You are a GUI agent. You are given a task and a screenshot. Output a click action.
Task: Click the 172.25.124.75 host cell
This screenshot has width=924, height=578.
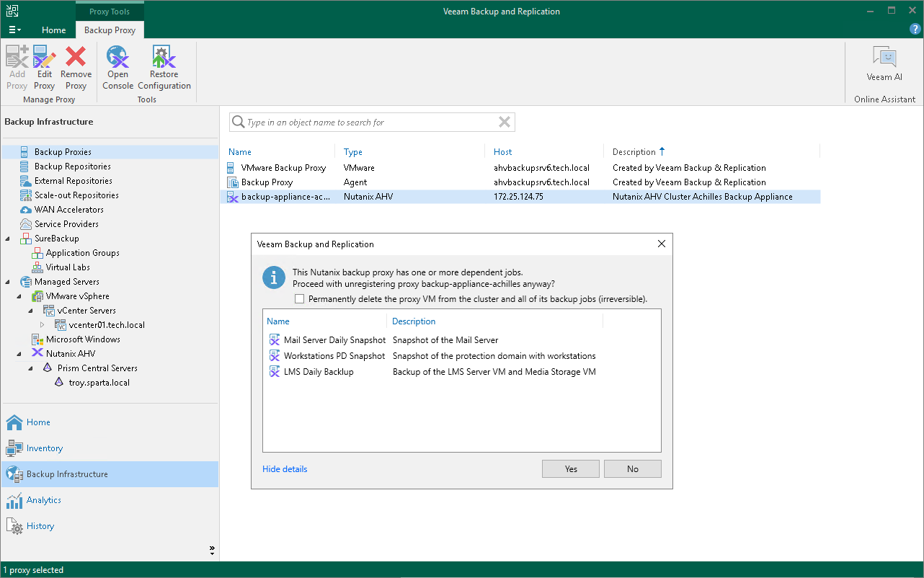point(518,197)
